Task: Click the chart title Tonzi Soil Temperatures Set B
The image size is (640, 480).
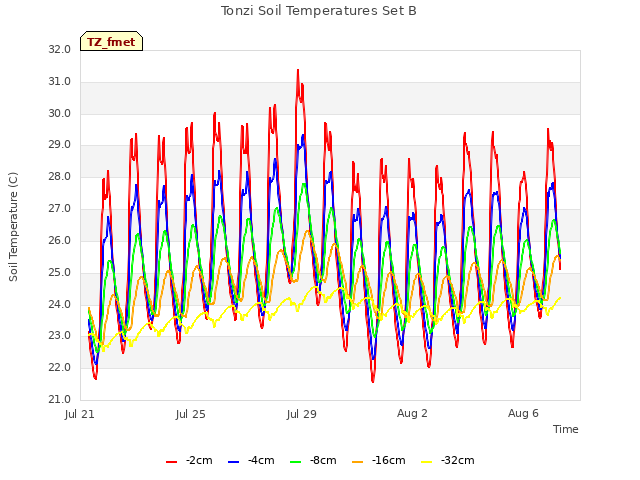Action: click(x=318, y=11)
